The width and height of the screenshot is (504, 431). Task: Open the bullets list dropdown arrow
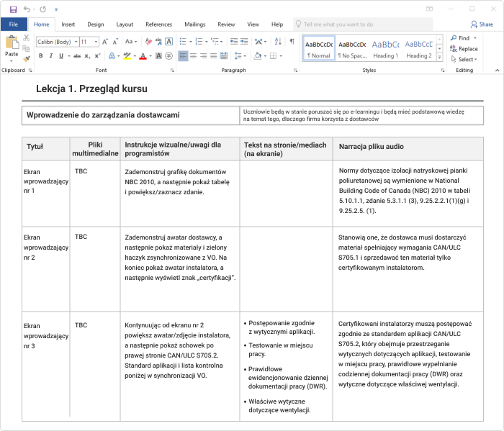191,42
